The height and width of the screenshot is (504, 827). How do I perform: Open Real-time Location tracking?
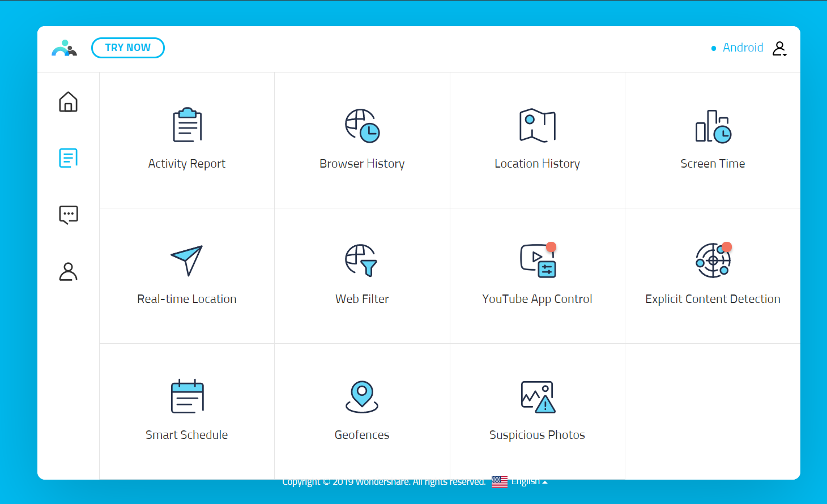[x=187, y=276]
